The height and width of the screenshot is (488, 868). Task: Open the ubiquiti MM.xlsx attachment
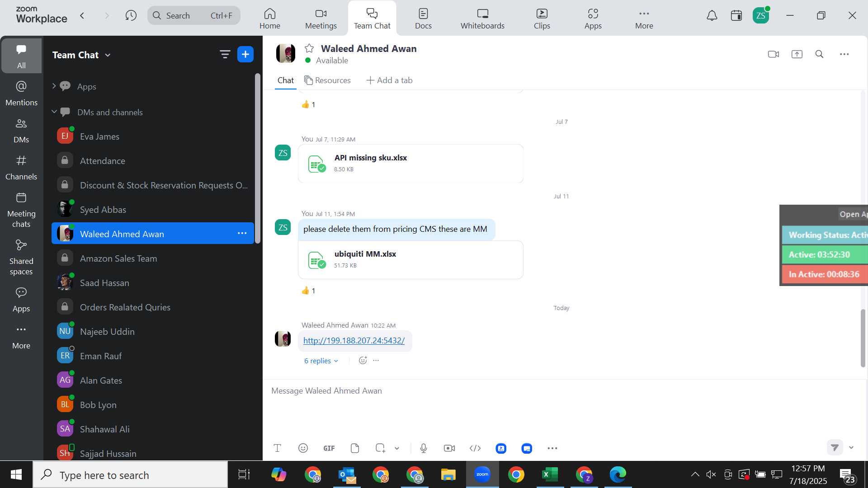pyautogui.click(x=410, y=260)
